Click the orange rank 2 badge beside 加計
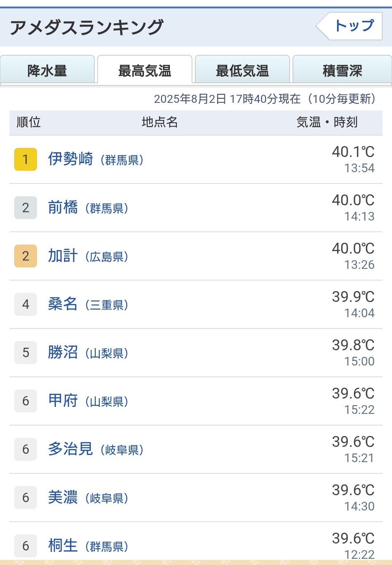 pos(25,256)
